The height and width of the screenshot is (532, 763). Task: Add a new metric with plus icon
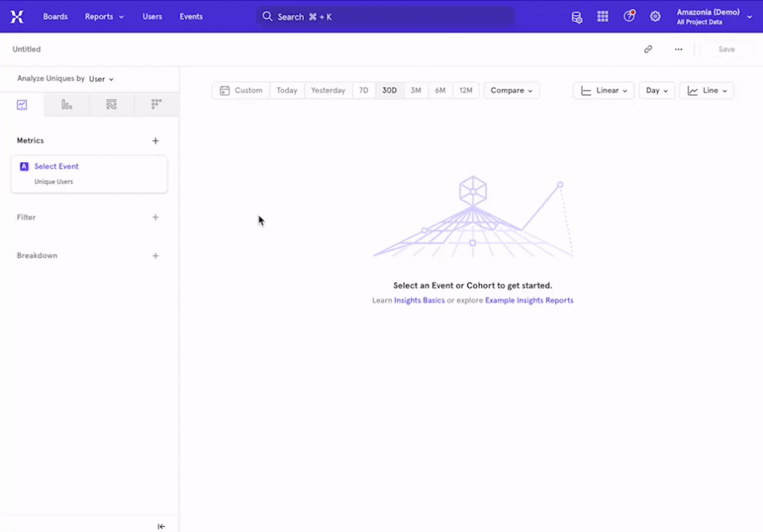coord(156,141)
